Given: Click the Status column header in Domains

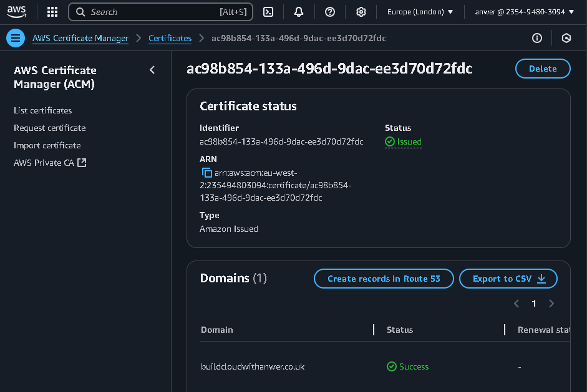Looking at the screenshot, I should tap(400, 330).
